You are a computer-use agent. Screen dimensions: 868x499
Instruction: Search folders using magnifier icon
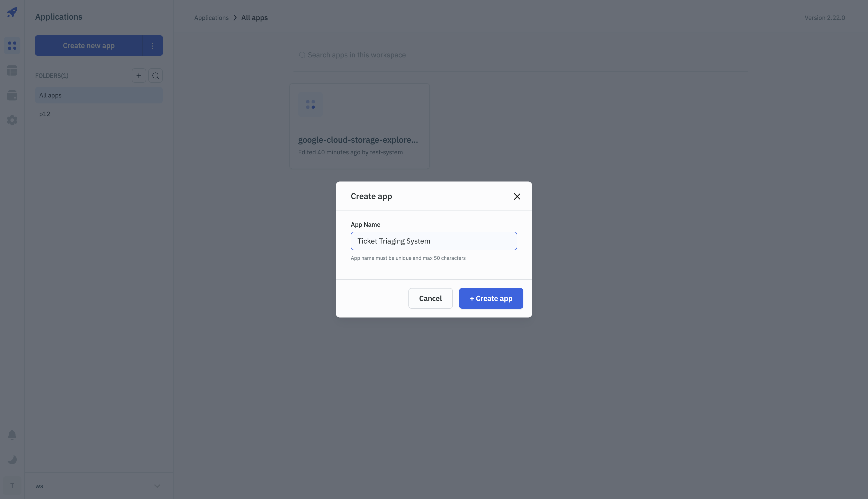tap(156, 76)
